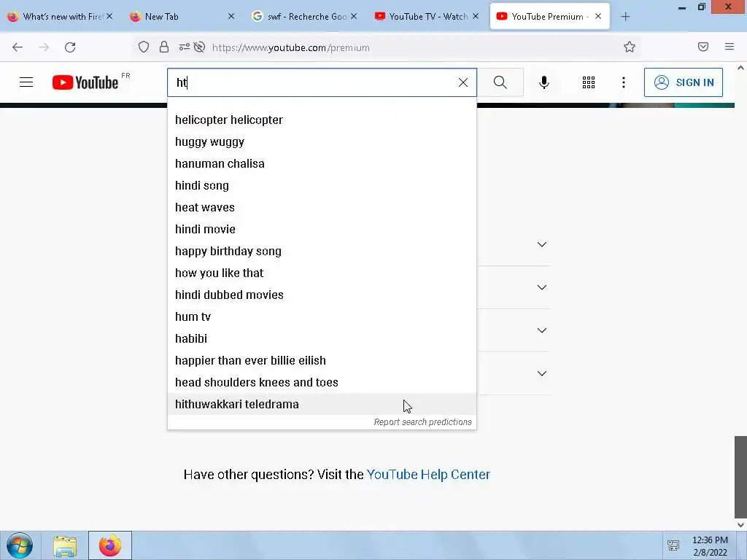This screenshot has height=560, width=747.
Task: Open the settings three-dot menu
Action: point(624,82)
